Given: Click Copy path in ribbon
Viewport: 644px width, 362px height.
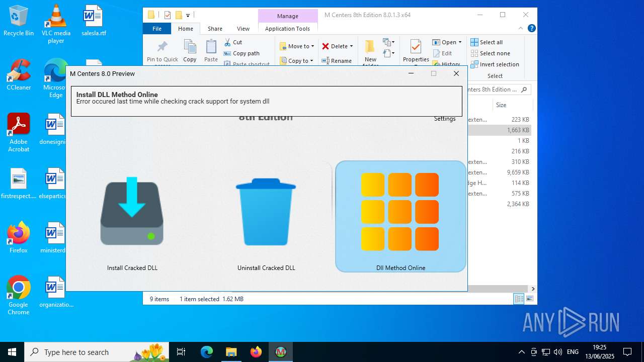Looking at the screenshot, I should point(242,53).
